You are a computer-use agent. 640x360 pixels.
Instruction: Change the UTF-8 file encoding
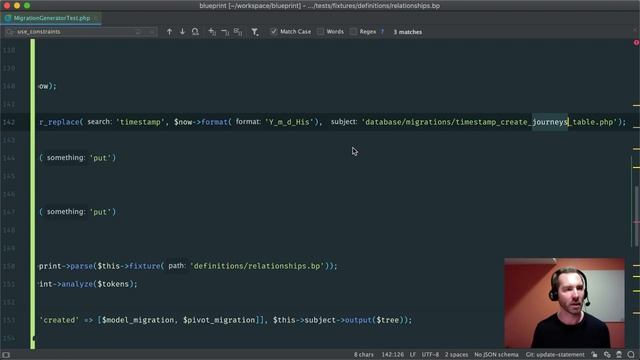tap(430, 355)
